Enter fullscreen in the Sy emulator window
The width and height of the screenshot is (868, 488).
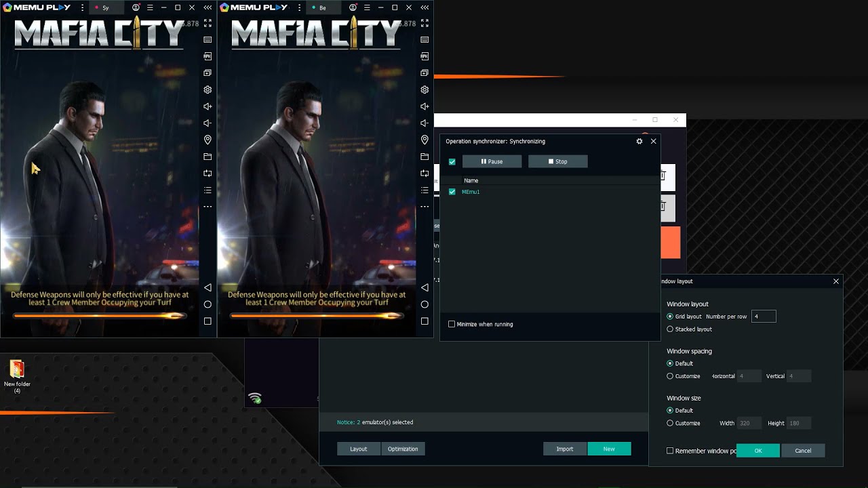coord(208,23)
